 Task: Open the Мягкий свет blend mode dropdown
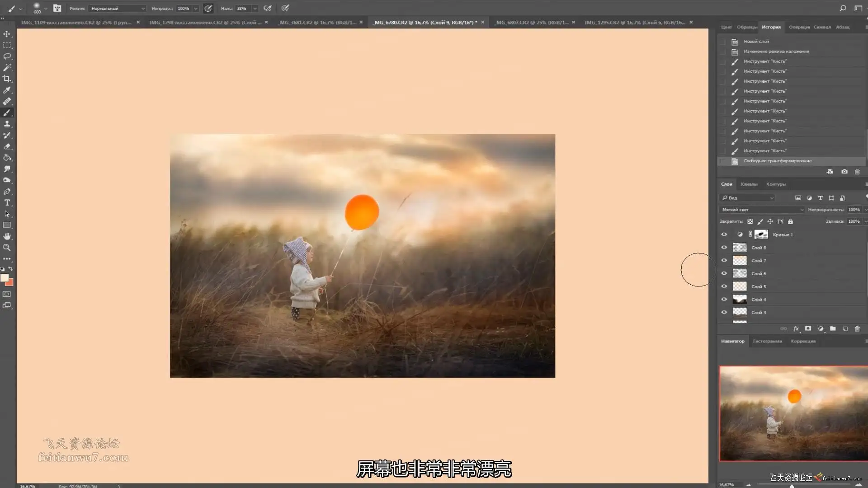(762, 210)
